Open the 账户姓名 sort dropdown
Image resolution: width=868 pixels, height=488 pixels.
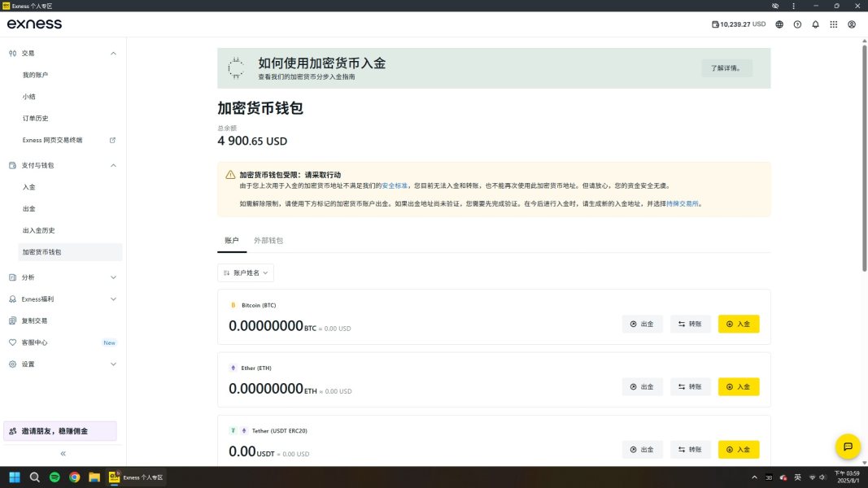coord(245,272)
